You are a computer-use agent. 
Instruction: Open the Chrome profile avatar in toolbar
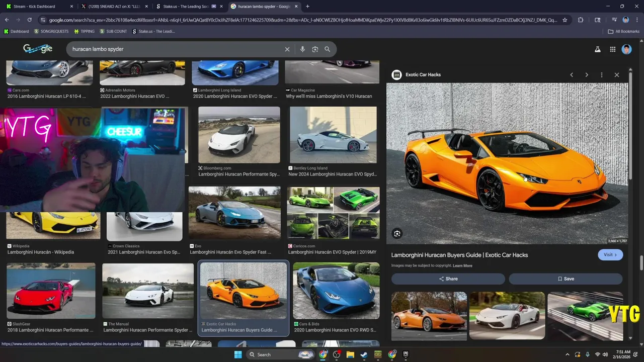click(x=625, y=20)
